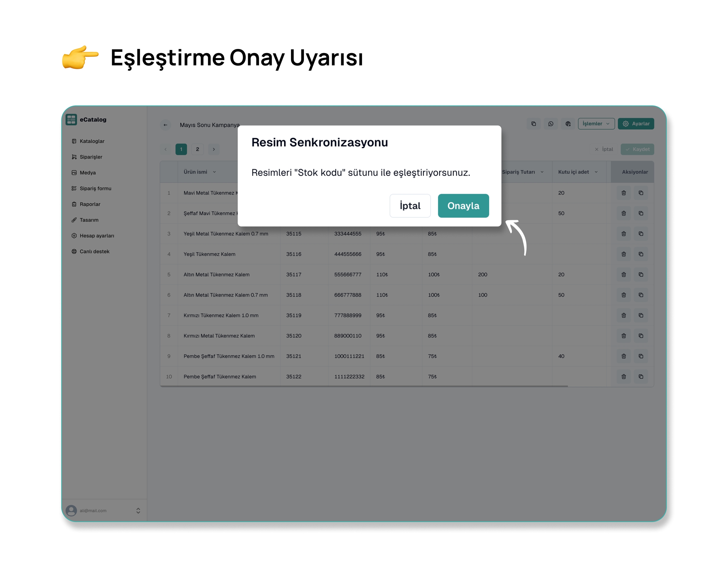Expand the Ürün ismi column menu
The image size is (728, 571).
coord(214,172)
